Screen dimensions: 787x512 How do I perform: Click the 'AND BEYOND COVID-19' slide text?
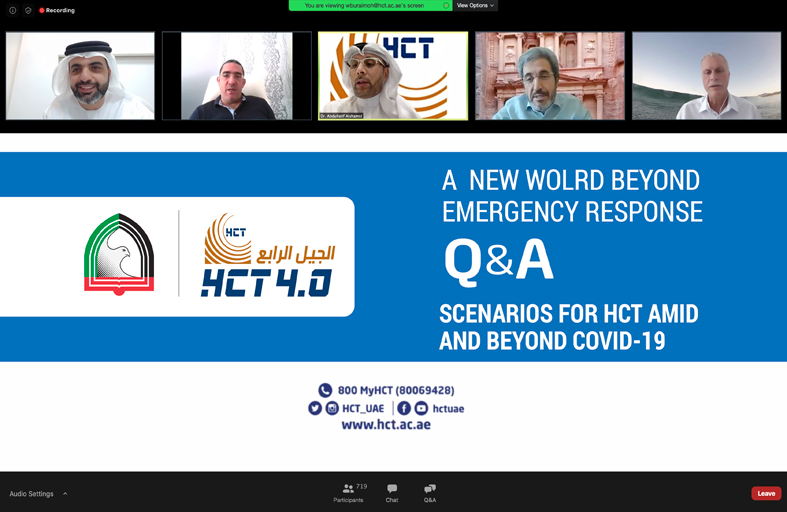(x=552, y=341)
